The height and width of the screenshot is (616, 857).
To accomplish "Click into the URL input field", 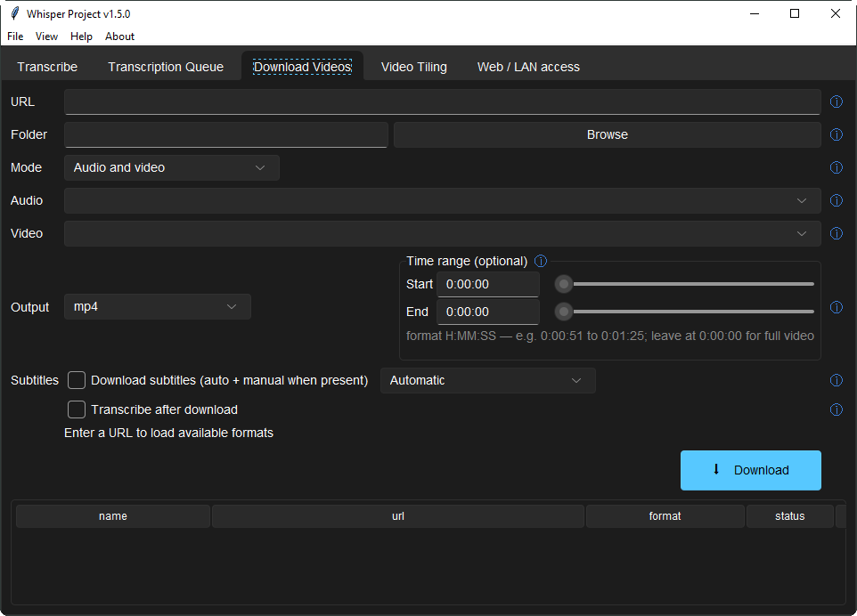I will [443, 102].
